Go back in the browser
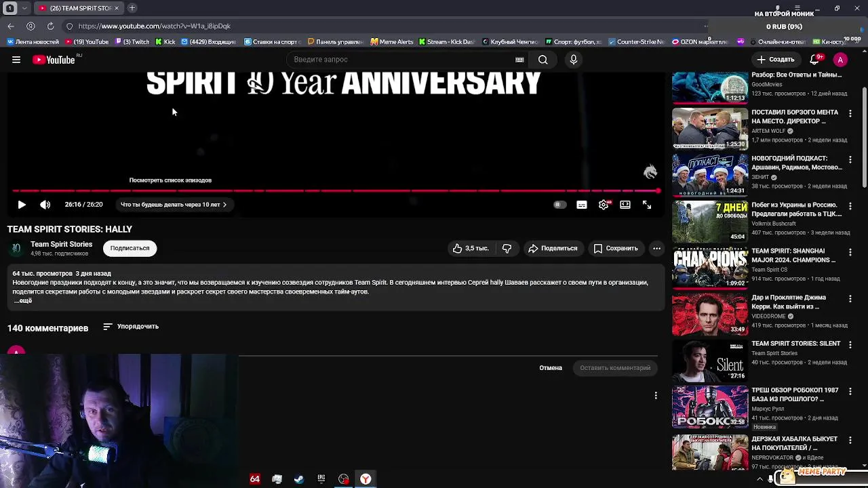The height and width of the screenshot is (488, 868). (x=11, y=26)
